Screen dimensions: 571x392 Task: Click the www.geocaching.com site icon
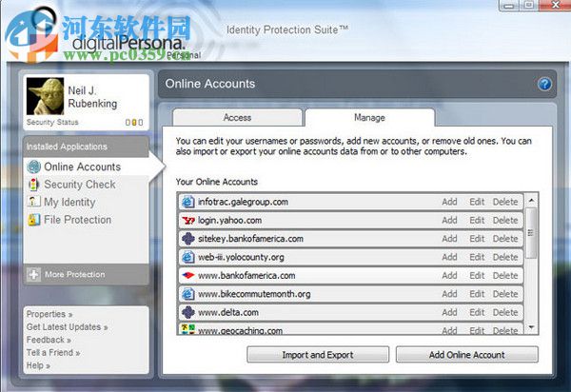point(187,329)
